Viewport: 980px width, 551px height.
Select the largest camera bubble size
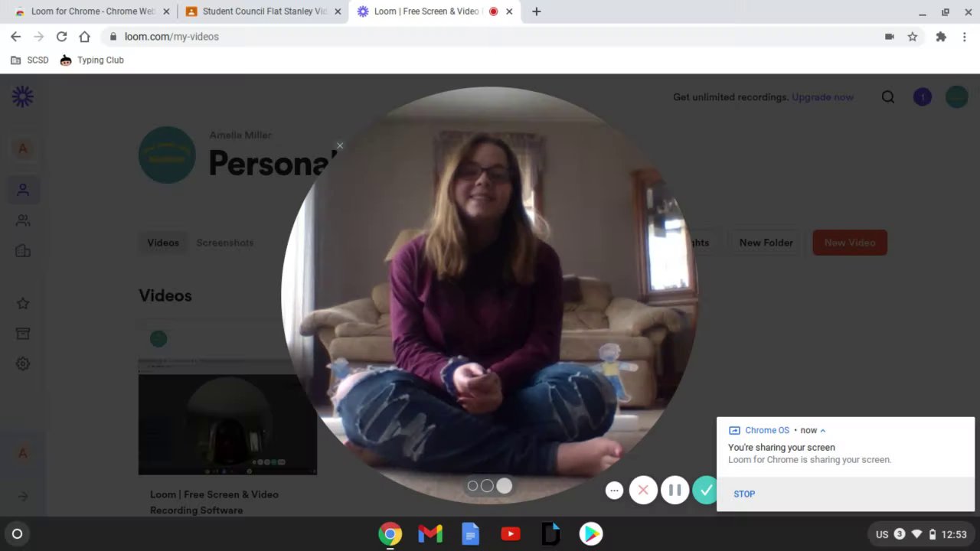click(504, 486)
